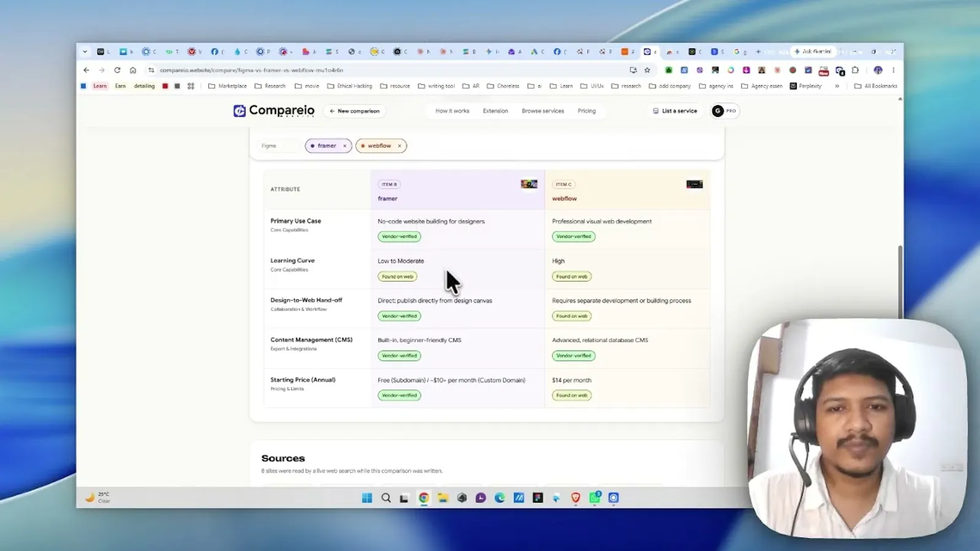Image resolution: width=980 pixels, height=551 pixels.
Task: Open All Bookmarks folder
Action: [x=876, y=86]
